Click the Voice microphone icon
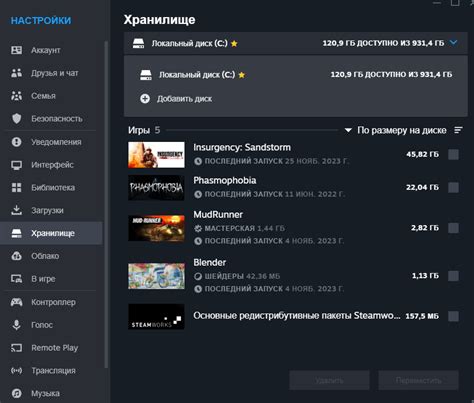474x403 pixels. [x=16, y=325]
